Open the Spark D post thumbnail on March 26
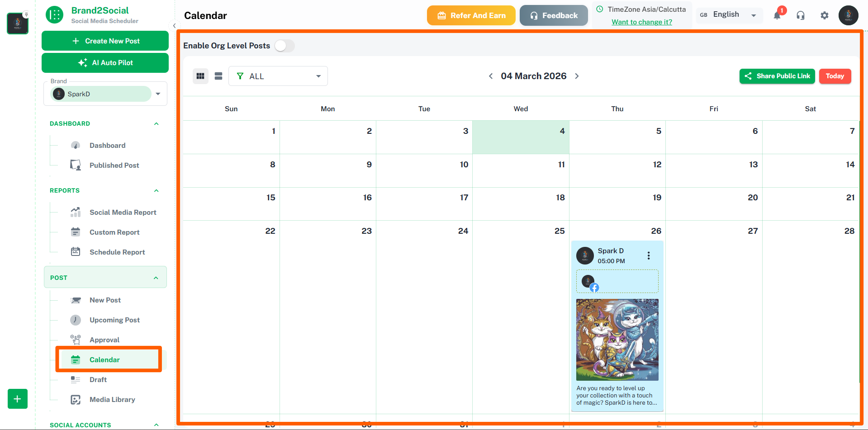 pos(617,340)
